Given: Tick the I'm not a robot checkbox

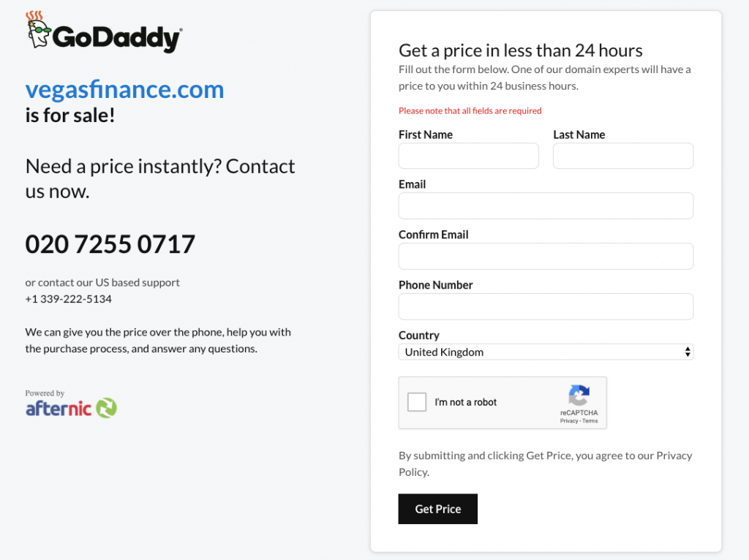Looking at the screenshot, I should coord(417,402).
